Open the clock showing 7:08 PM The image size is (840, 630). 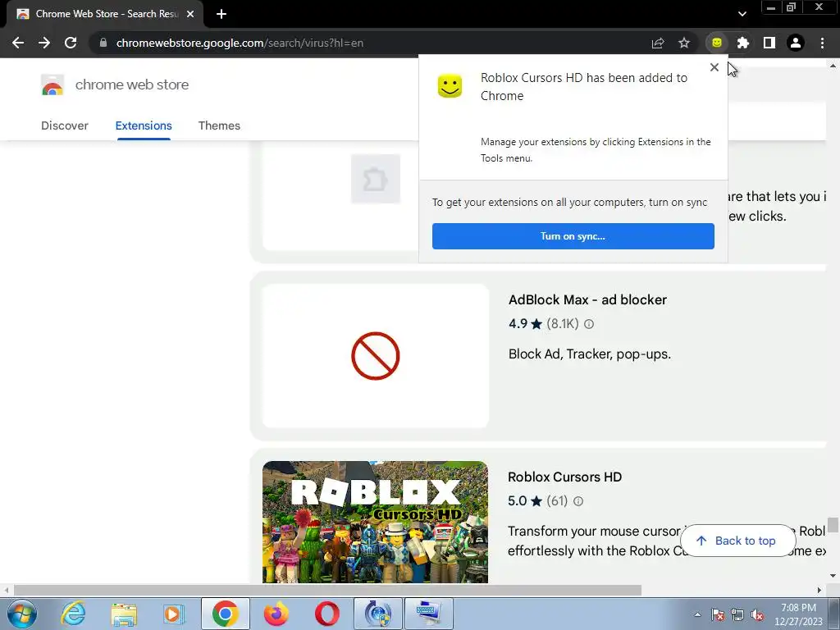798,614
